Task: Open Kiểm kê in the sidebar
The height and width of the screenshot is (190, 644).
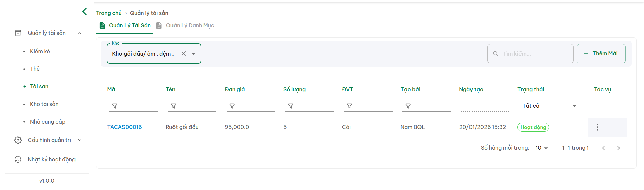Action: (40, 51)
